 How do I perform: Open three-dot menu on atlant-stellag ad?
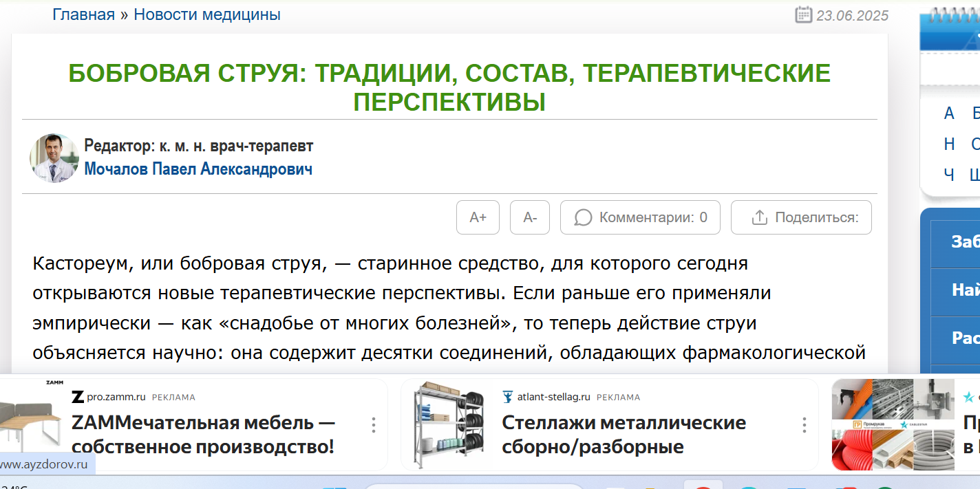pos(805,424)
